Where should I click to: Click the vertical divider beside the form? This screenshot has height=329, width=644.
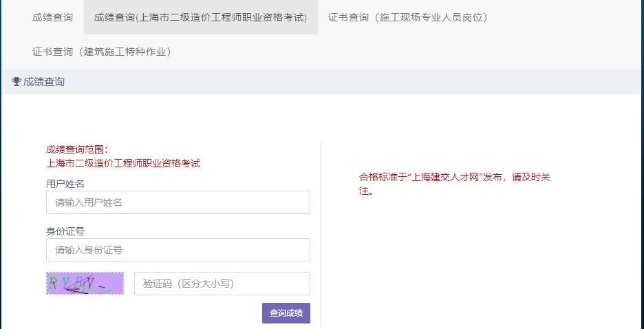(321, 234)
